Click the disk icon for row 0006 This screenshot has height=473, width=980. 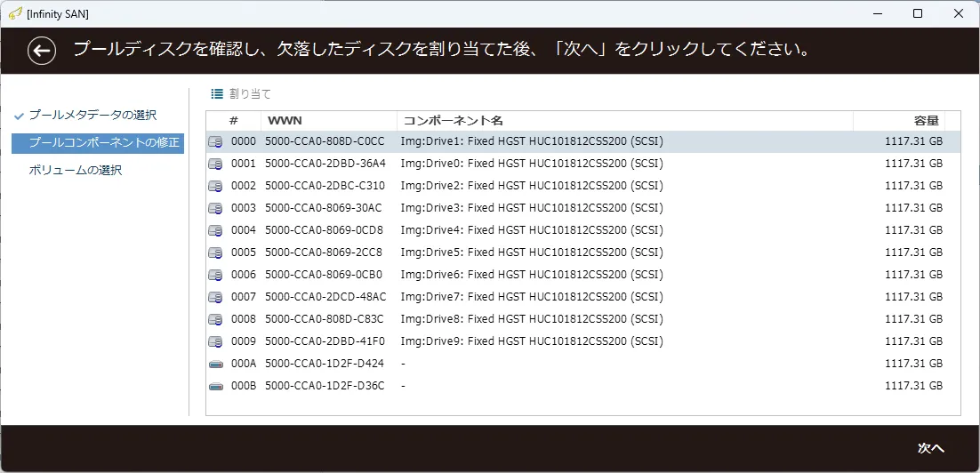215,275
